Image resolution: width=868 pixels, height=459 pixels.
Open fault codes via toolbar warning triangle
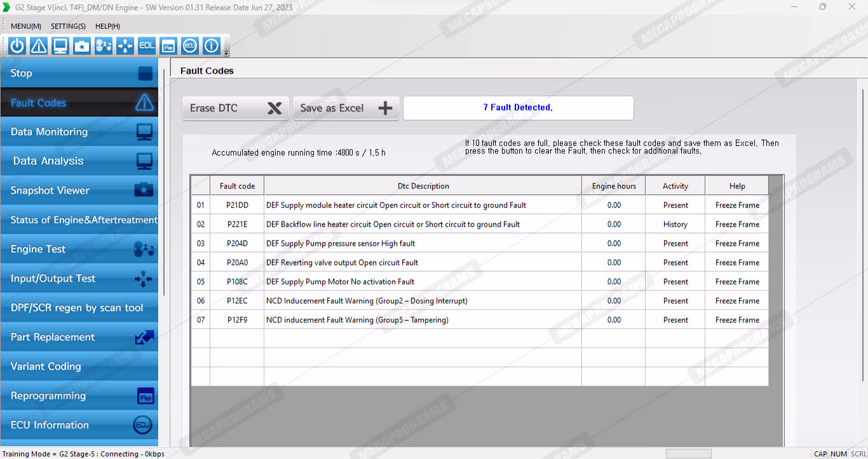tap(39, 46)
